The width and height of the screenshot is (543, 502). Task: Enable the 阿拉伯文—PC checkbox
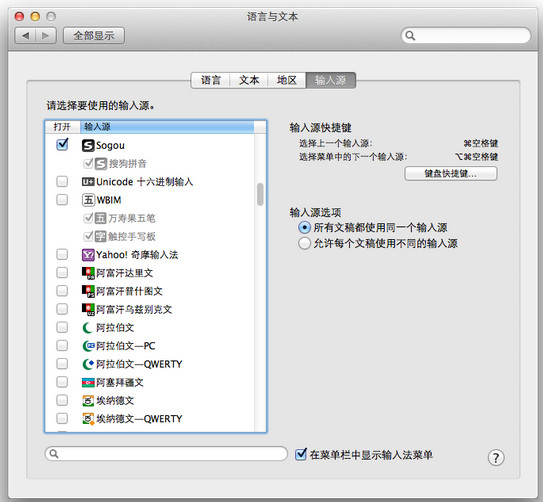click(x=62, y=346)
